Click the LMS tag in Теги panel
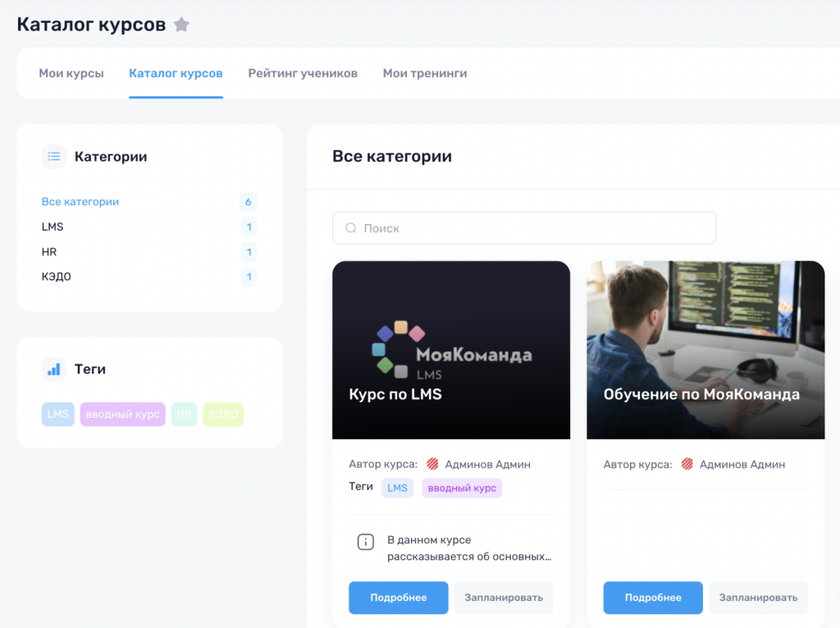840x628 pixels. click(58, 414)
